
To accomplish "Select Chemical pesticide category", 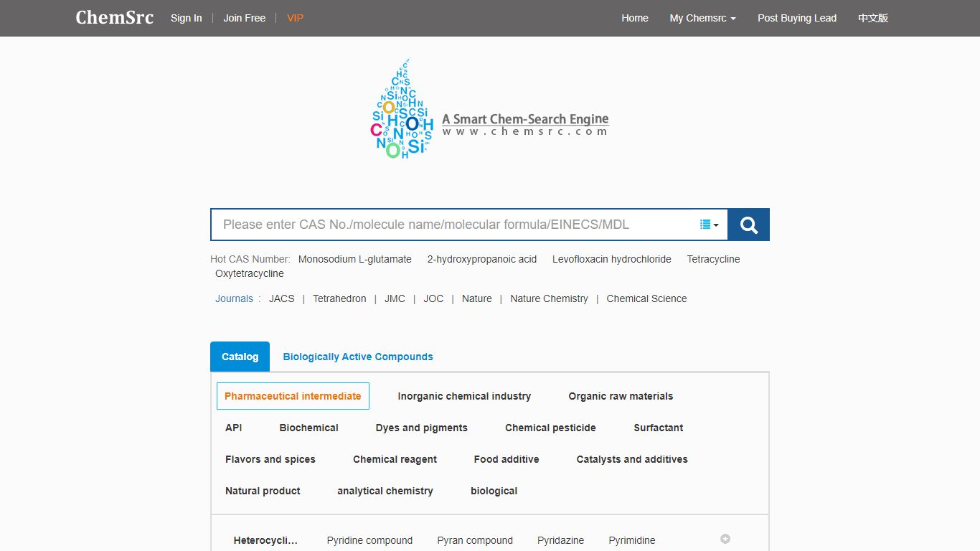I will (x=550, y=428).
